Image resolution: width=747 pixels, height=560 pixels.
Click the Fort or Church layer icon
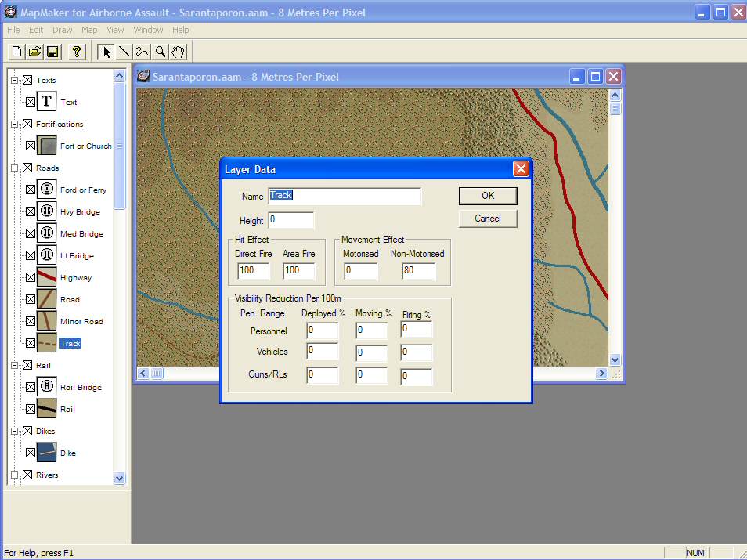click(x=47, y=146)
